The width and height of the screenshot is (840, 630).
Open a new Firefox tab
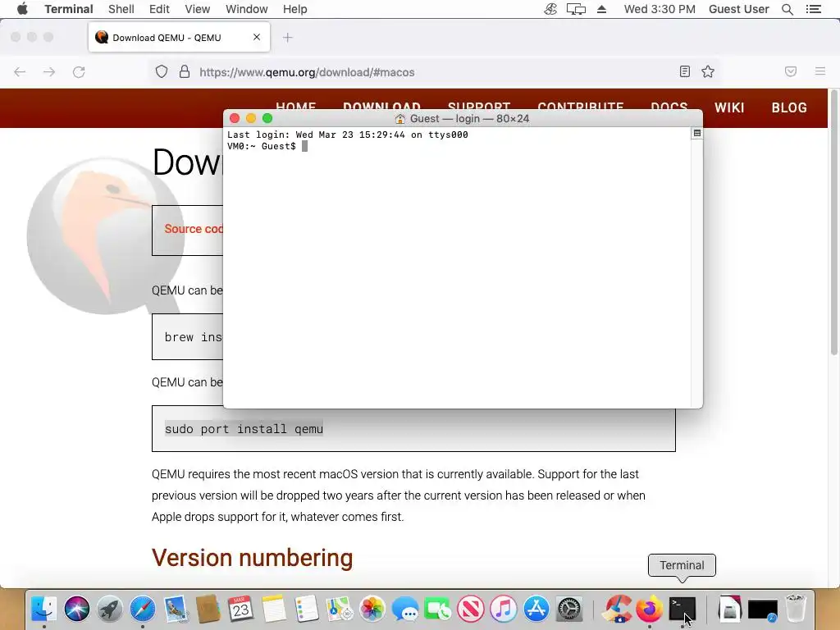tap(288, 38)
